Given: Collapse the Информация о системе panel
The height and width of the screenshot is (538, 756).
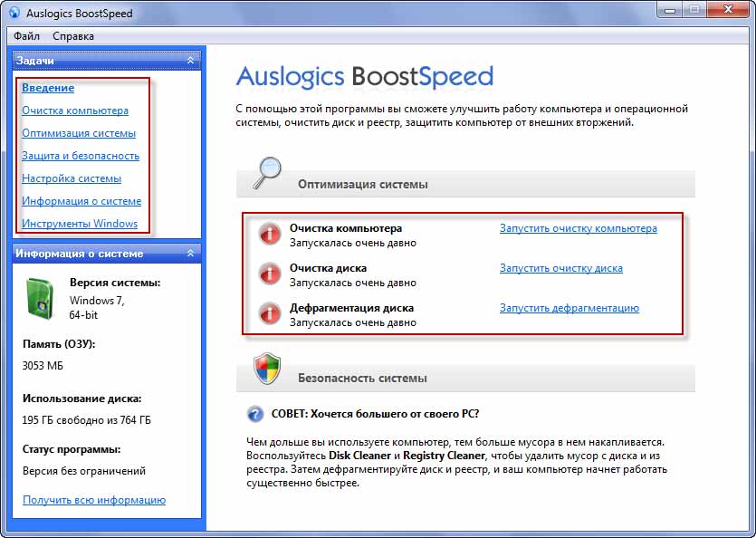Looking at the screenshot, I should point(190,254).
